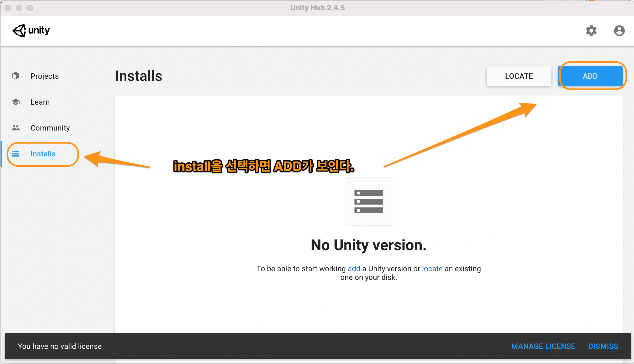Click the Installs list icon in sidebar
Viewport: 634px width, 364px height.
point(16,154)
